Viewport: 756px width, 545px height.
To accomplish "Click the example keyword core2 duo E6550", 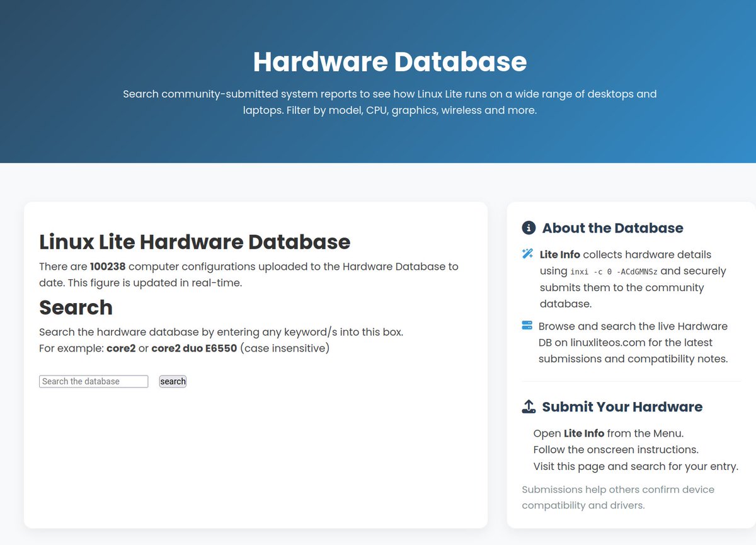I will click(x=194, y=348).
